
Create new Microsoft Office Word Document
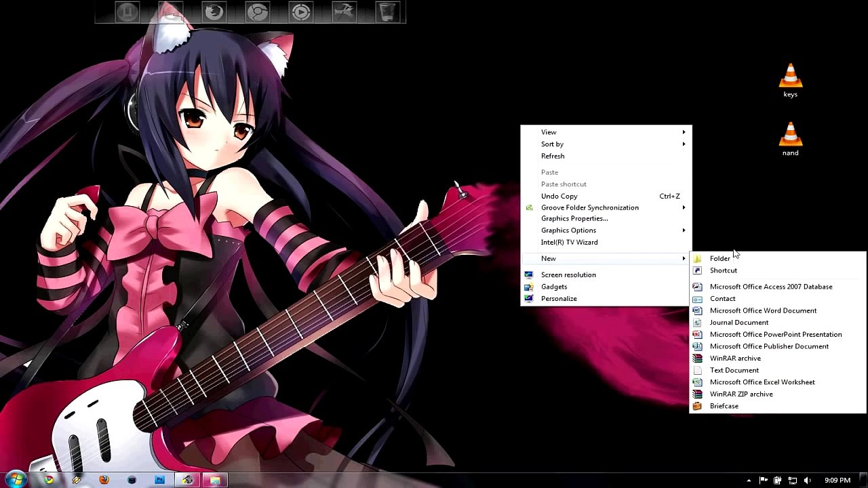[x=778, y=310]
